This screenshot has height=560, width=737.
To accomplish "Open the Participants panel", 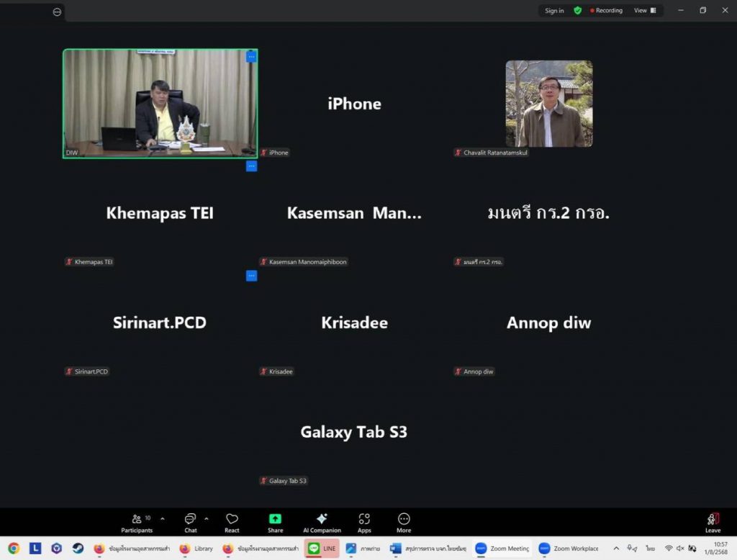I will coord(137,523).
